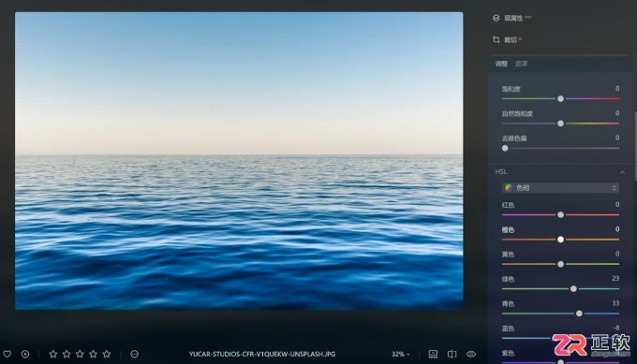The image size is (637, 364).
Task: Click the 绿色 slider label
Action: (x=508, y=279)
